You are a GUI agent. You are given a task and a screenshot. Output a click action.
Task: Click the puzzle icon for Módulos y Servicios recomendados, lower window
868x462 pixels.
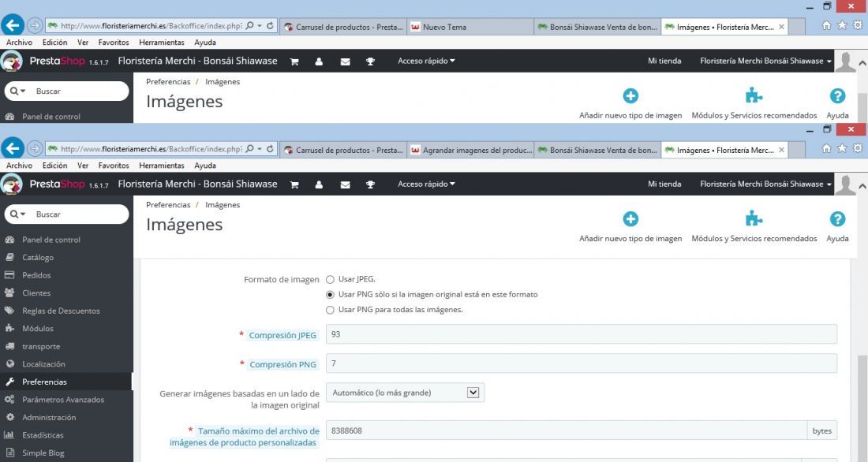click(754, 218)
